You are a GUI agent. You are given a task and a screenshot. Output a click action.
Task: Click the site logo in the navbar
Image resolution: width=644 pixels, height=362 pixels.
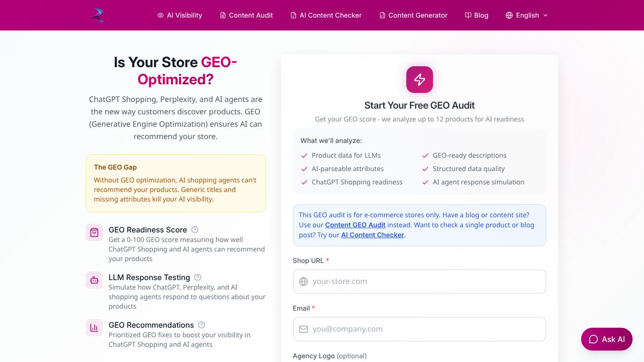coord(97,15)
